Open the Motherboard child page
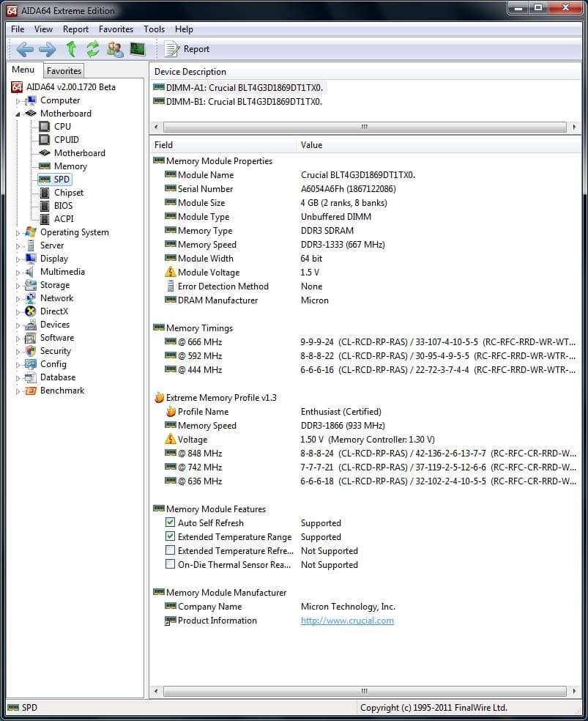Image resolution: width=588 pixels, height=721 pixels. pos(80,152)
